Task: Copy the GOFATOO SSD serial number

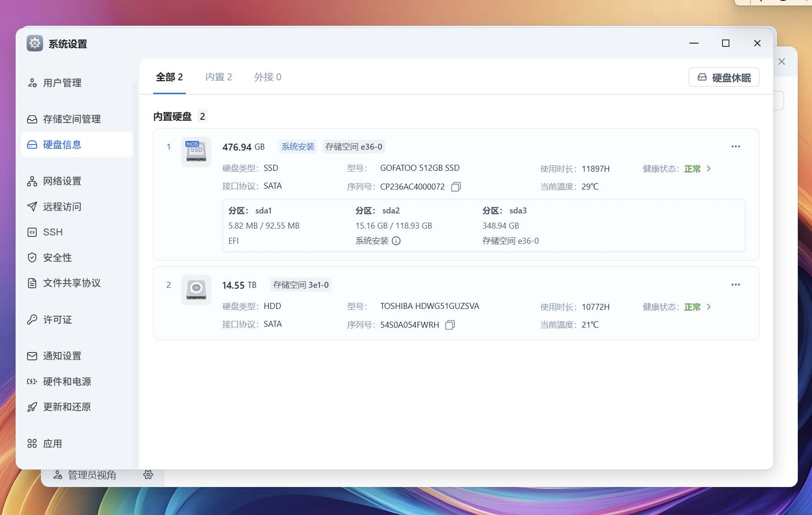Action: (x=456, y=187)
